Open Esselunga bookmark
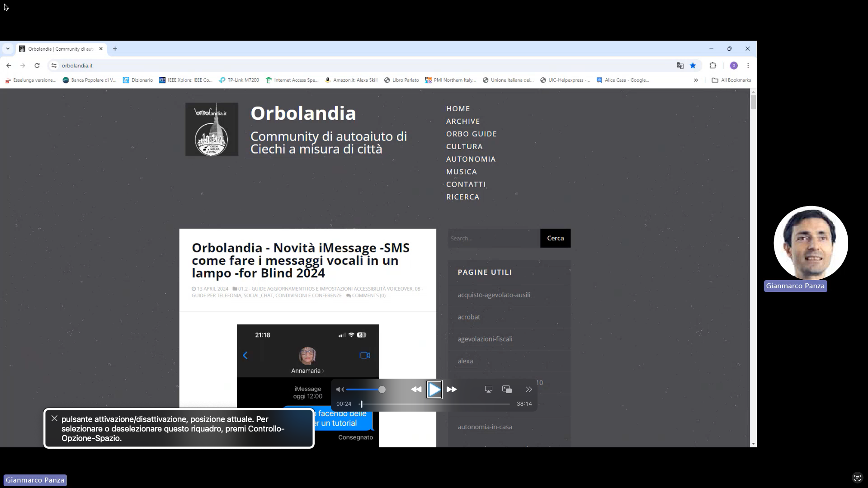This screenshot has width=868, height=488. click(x=30, y=80)
